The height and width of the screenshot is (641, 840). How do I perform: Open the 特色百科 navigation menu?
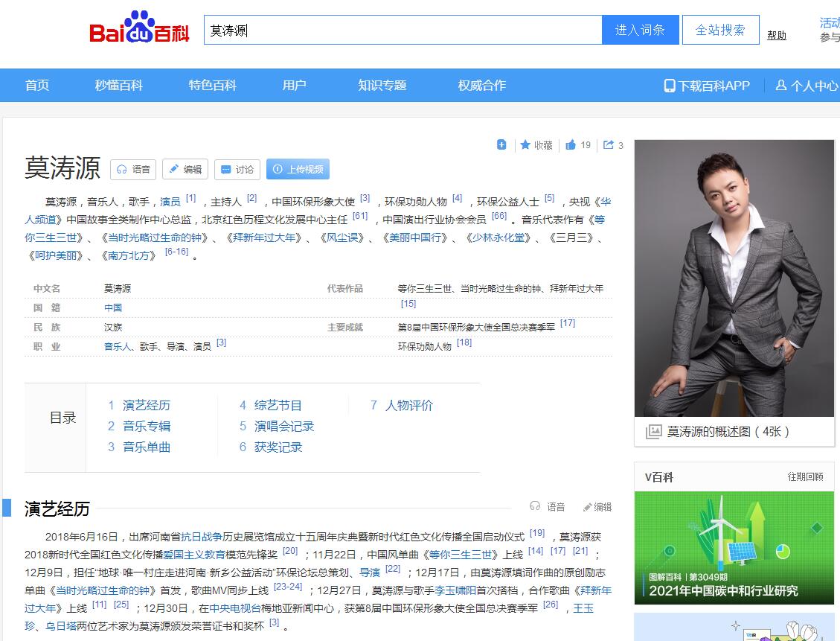point(212,86)
